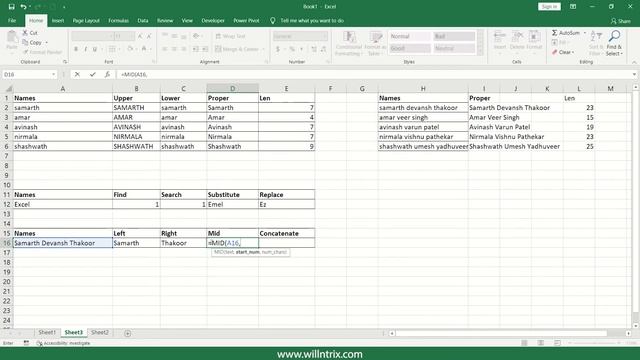Open the font size dropdown

(x=132, y=36)
